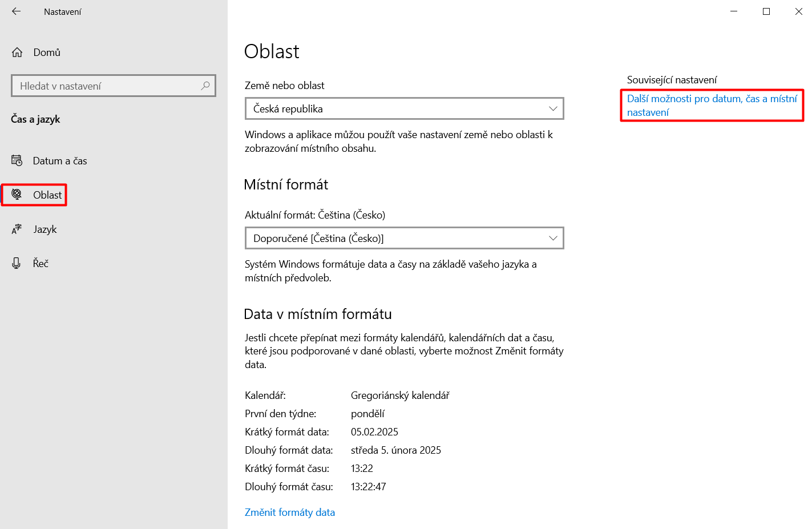Click the Země nebo oblast label
Viewport: 812px width, 529px height.
[x=285, y=86]
